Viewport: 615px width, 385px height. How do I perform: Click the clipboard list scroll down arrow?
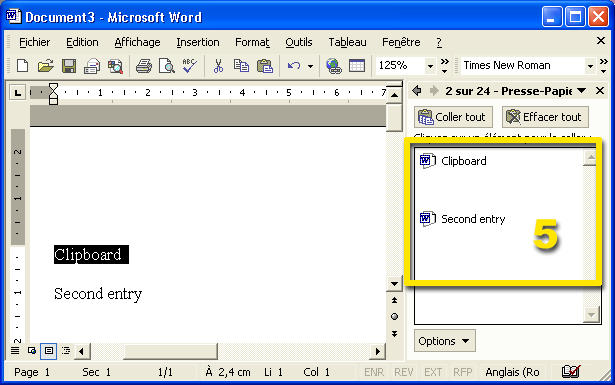tap(591, 314)
